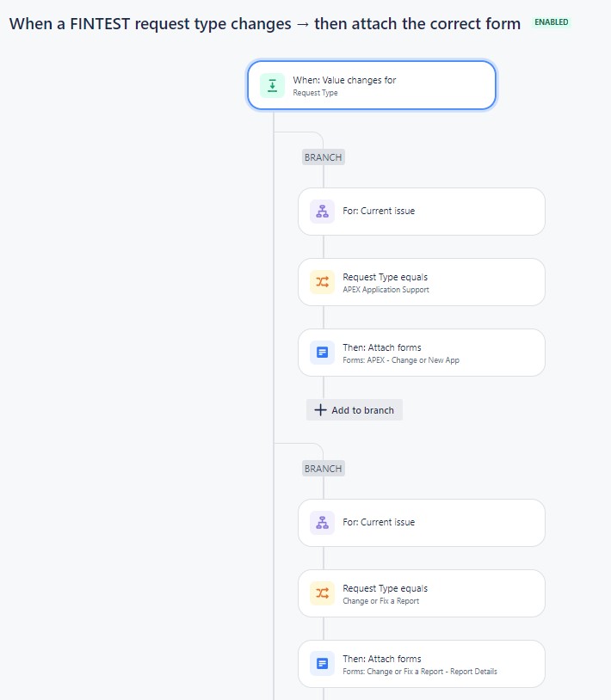Open the first For: Current issue component
The height and width of the screenshot is (700, 611).
coord(421,211)
